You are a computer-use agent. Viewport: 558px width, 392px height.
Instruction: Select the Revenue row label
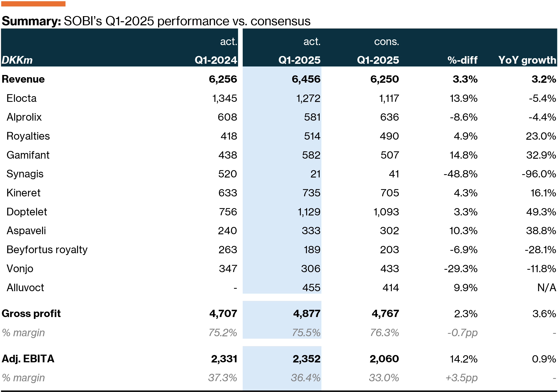[x=23, y=79]
